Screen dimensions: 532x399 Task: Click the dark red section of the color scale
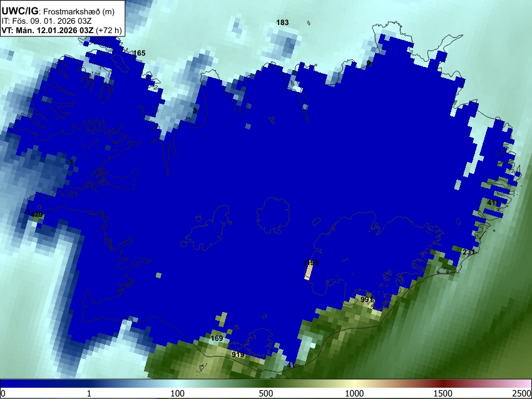click(x=443, y=384)
